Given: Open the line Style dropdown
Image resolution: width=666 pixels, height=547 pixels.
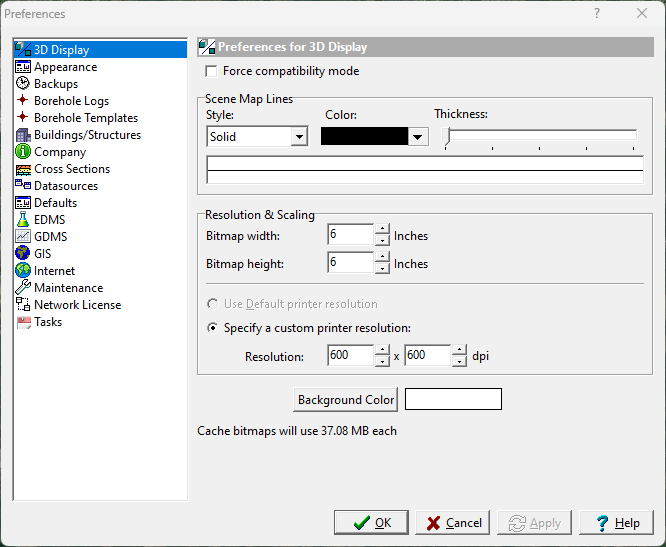Looking at the screenshot, I should (x=298, y=137).
